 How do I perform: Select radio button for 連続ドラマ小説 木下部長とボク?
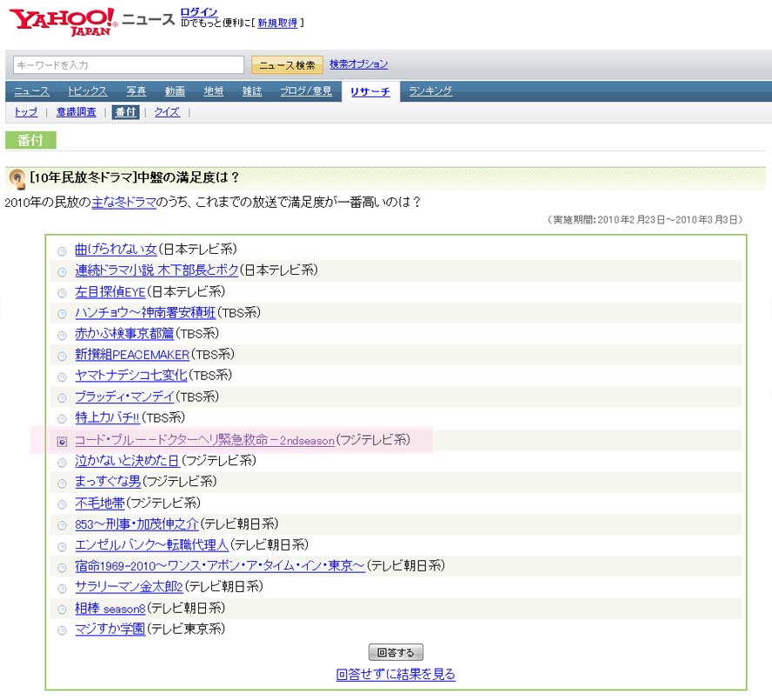tap(62, 272)
